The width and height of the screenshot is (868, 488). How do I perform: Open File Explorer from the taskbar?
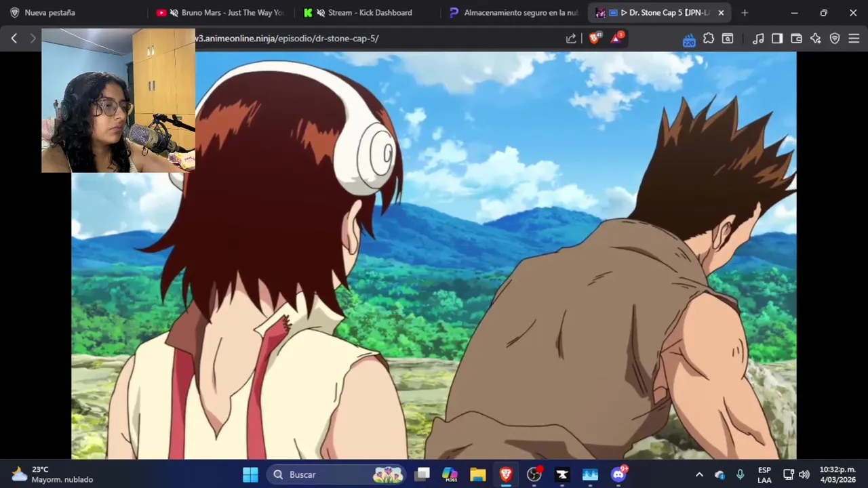pos(478,474)
